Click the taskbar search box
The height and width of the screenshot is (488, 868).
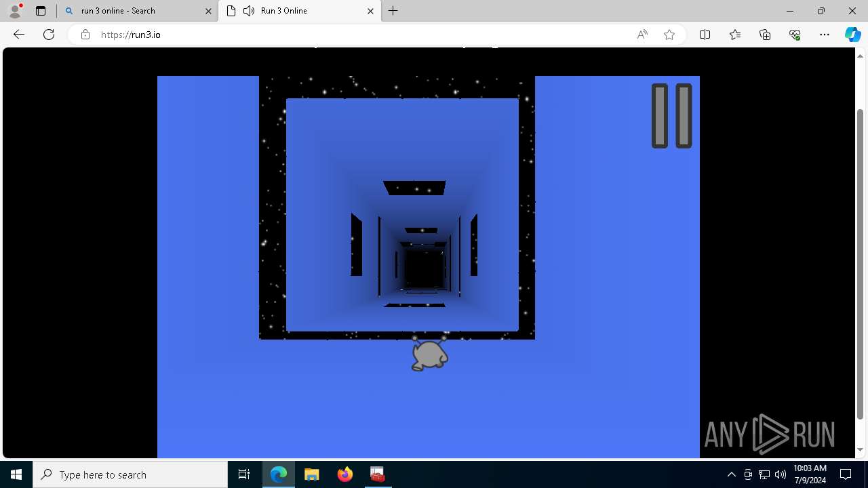click(130, 474)
